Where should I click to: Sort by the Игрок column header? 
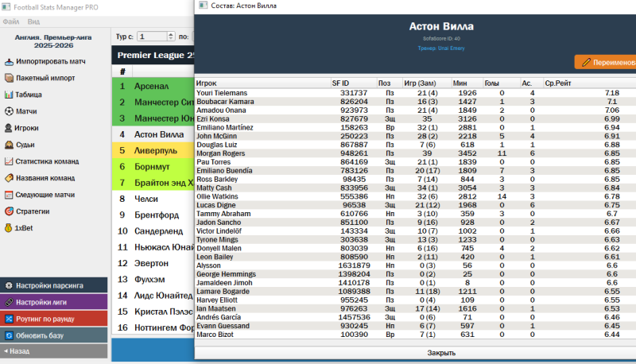click(263, 83)
